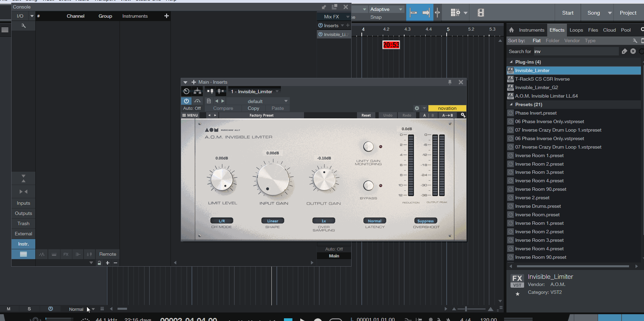The width and height of the screenshot is (644, 321).
Task: Open the Normal dropdown in bottom bar
Action: 82,309
